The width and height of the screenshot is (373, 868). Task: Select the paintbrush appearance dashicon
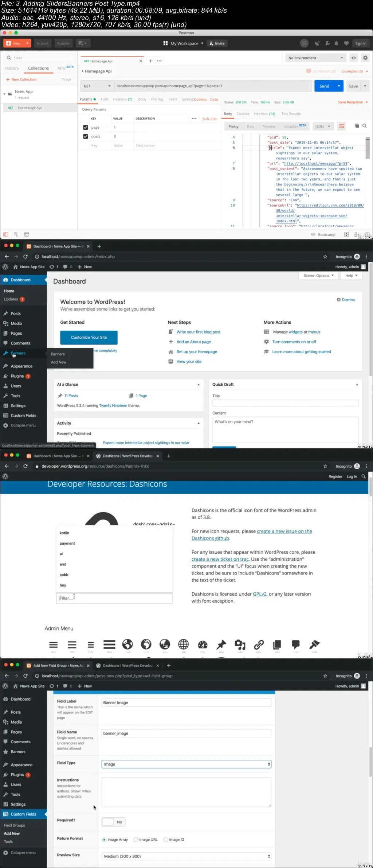314,645
